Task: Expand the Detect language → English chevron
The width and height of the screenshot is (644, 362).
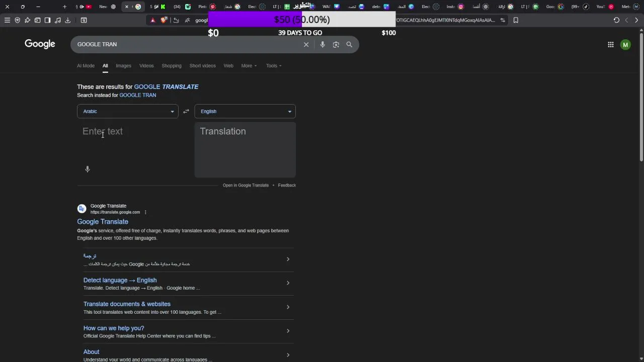Action: pyautogui.click(x=288, y=283)
